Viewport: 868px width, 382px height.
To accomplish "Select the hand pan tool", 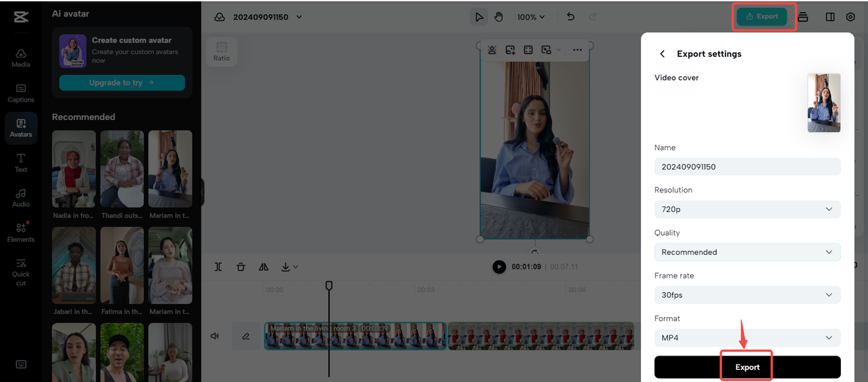I will tap(498, 17).
